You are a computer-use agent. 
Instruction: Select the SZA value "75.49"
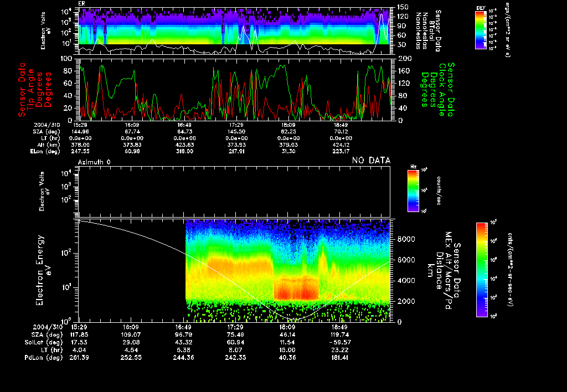tap(236, 335)
